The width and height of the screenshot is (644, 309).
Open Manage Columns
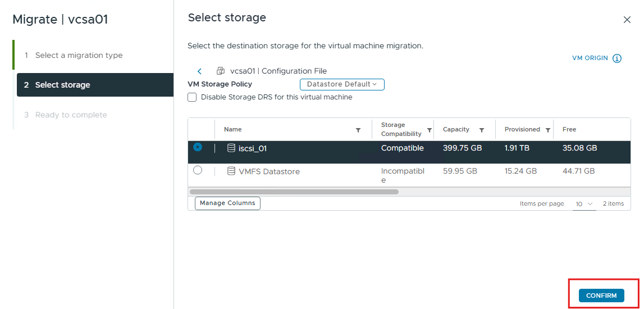(227, 203)
